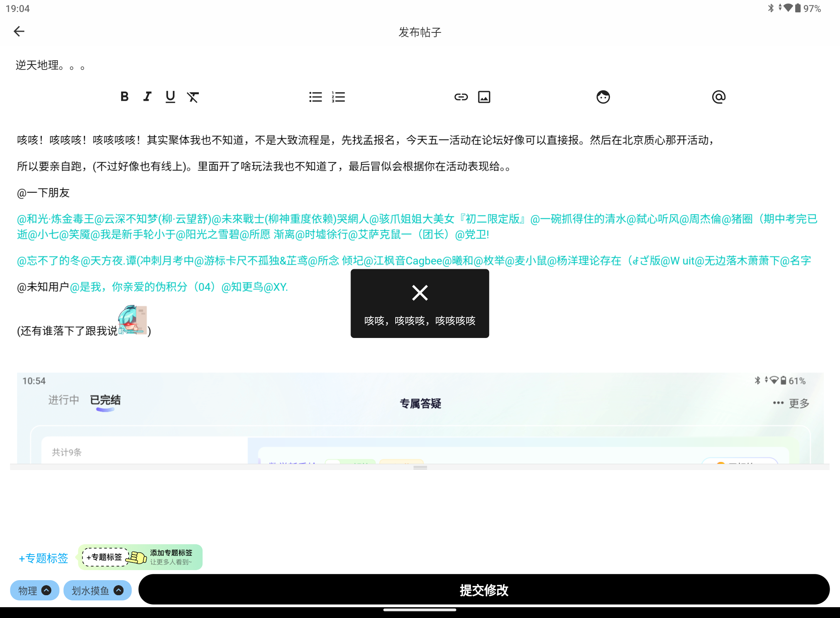Toggle bold formatting
The width and height of the screenshot is (840, 618).
point(124,97)
